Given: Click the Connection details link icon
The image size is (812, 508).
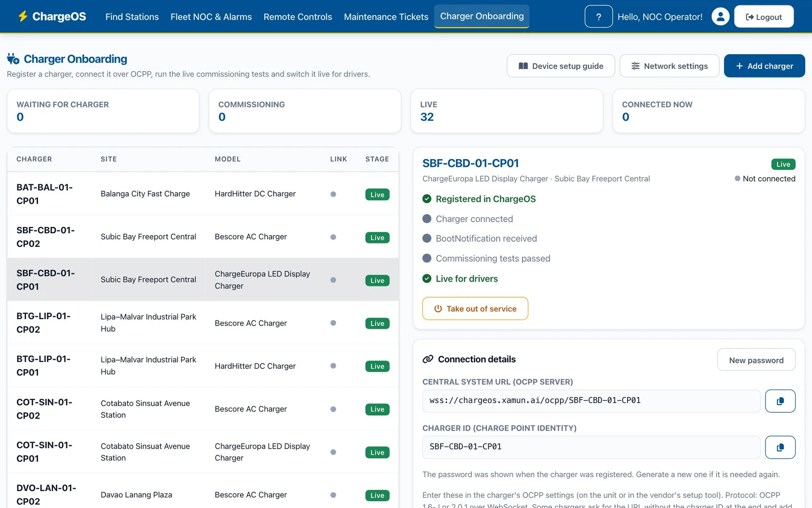Looking at the screenshot, I should coord(428,359).
